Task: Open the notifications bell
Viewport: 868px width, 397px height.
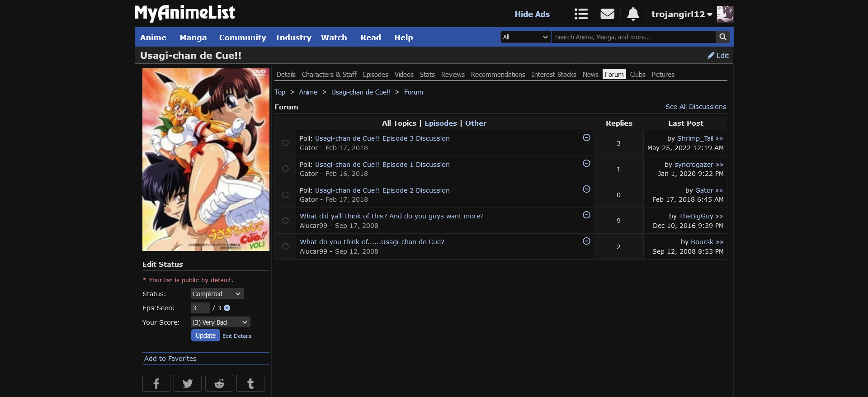Action: coord(633,14)
